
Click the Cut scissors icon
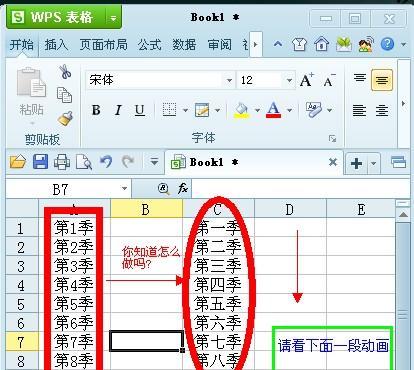tap(65, 72)
